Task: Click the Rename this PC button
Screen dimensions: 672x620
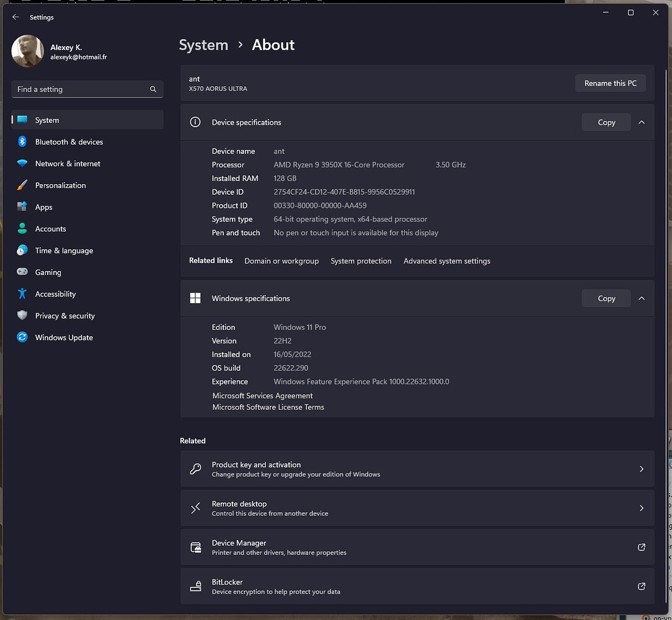Action: (610, 82)
